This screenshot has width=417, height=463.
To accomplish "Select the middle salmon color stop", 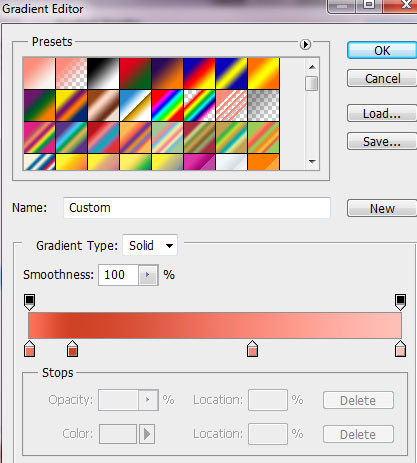I will pos(252,348).
